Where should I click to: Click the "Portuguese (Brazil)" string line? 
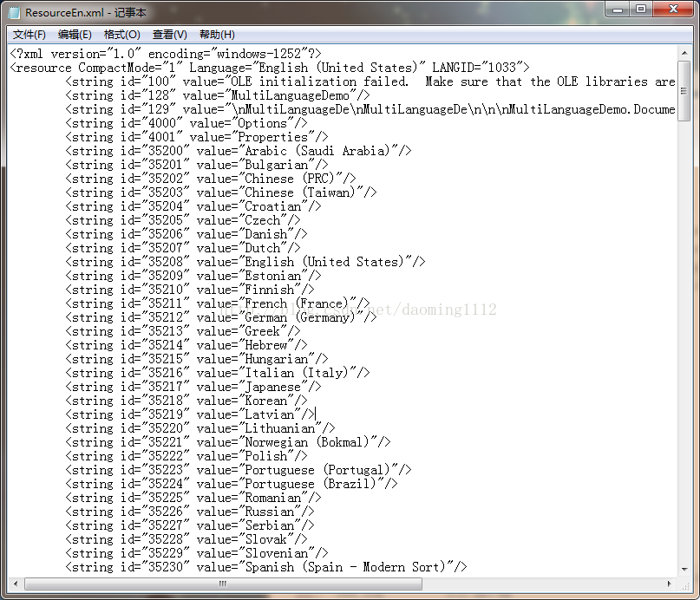pos(232,483)
